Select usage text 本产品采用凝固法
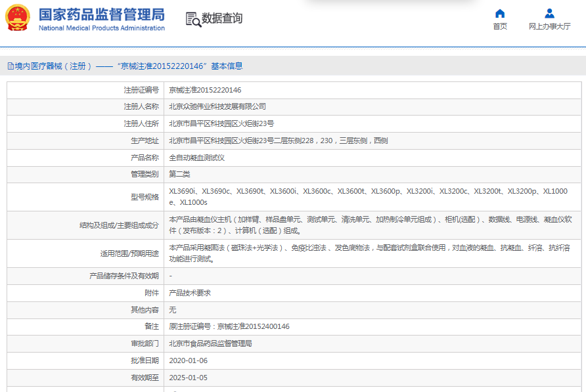Viewport: 586px width, 392px height. [x=369, y=253]
